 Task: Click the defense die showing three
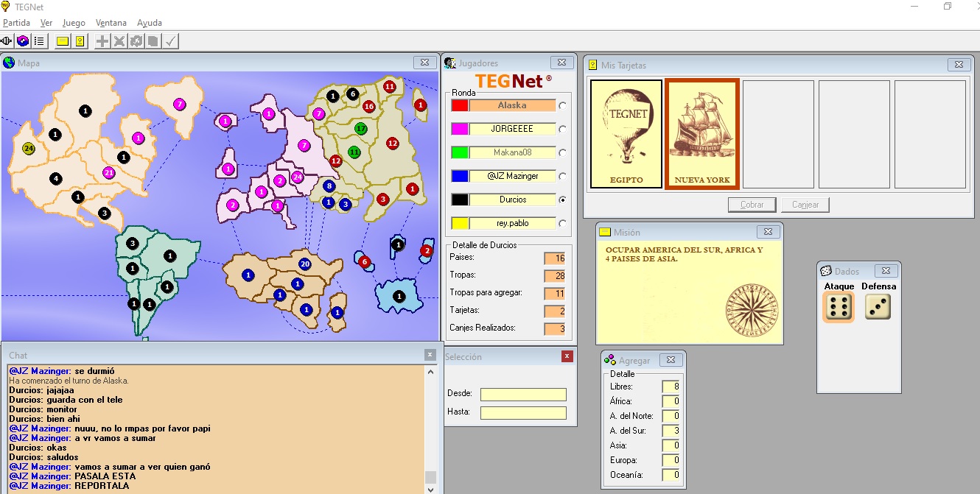click(878, 307)
